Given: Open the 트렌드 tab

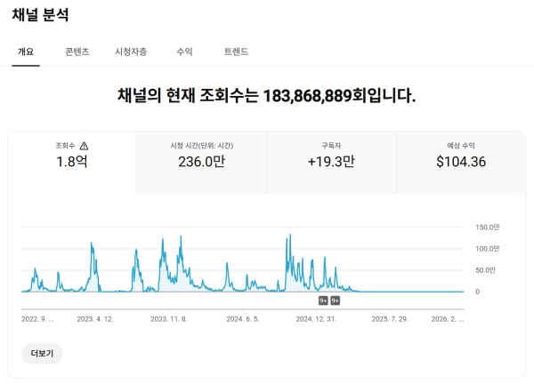Looking at the screenshot, I should (236, 52).
